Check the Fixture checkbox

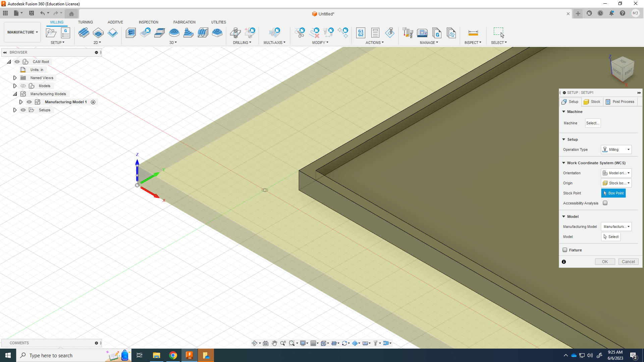point(565,250)
